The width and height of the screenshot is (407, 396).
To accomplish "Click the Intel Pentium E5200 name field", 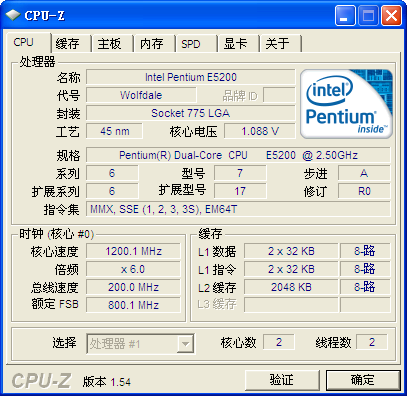I will click(x=191, y=77).
